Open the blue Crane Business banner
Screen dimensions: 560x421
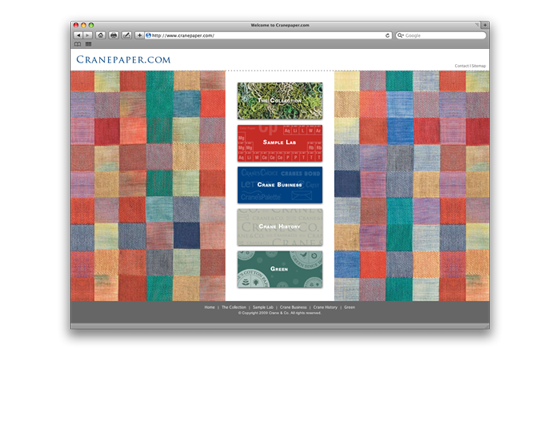point(280,185)
